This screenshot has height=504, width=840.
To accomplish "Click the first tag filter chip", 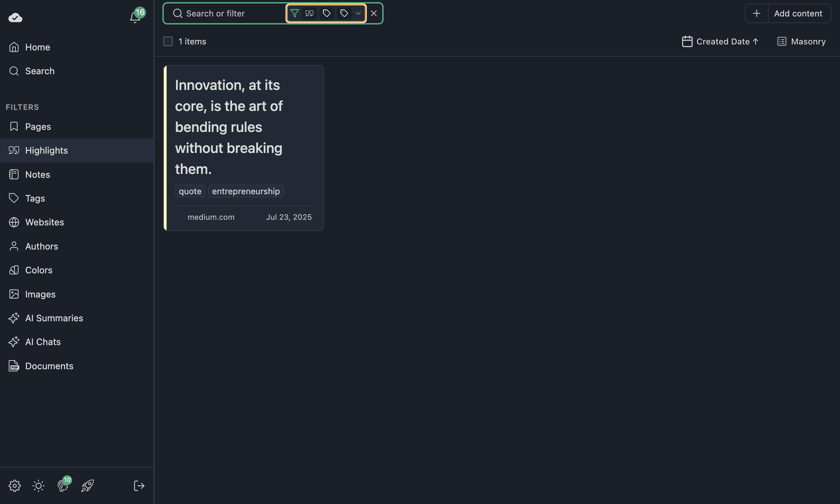I will coord(327,13).
